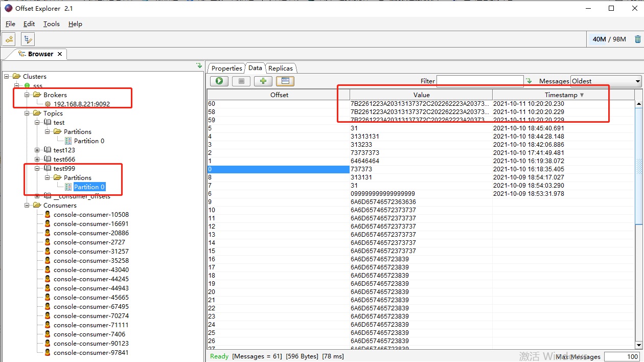
Task: Click the Max Messages input field
Action: [622, 356]
